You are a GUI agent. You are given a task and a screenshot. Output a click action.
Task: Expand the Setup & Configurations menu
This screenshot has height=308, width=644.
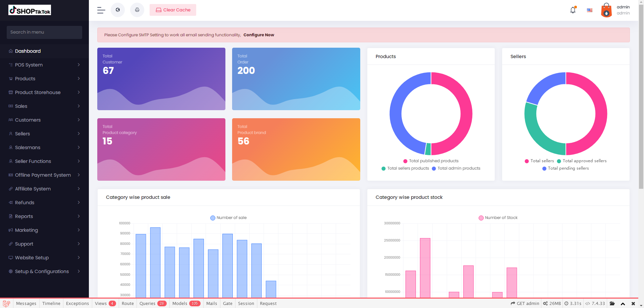click(44, 271)
